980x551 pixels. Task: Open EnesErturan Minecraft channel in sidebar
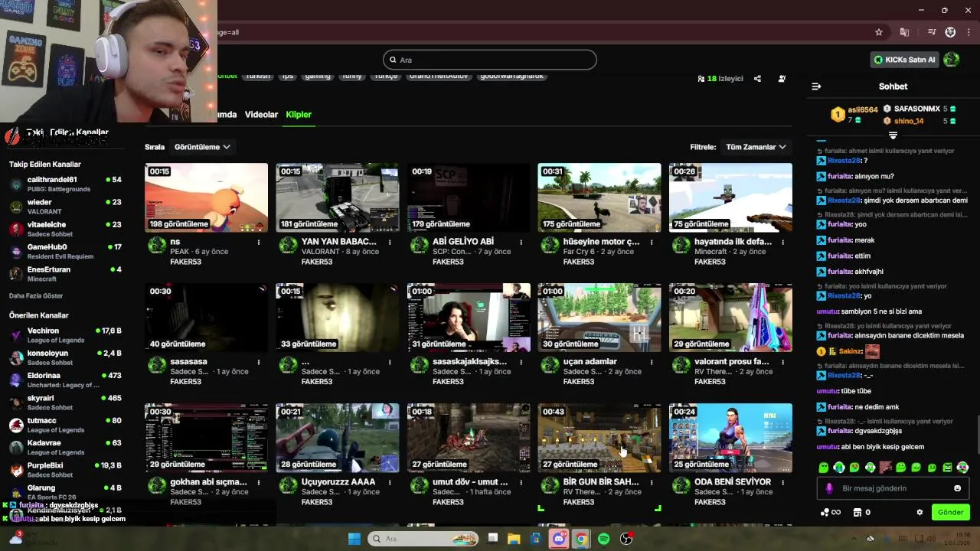65,274
